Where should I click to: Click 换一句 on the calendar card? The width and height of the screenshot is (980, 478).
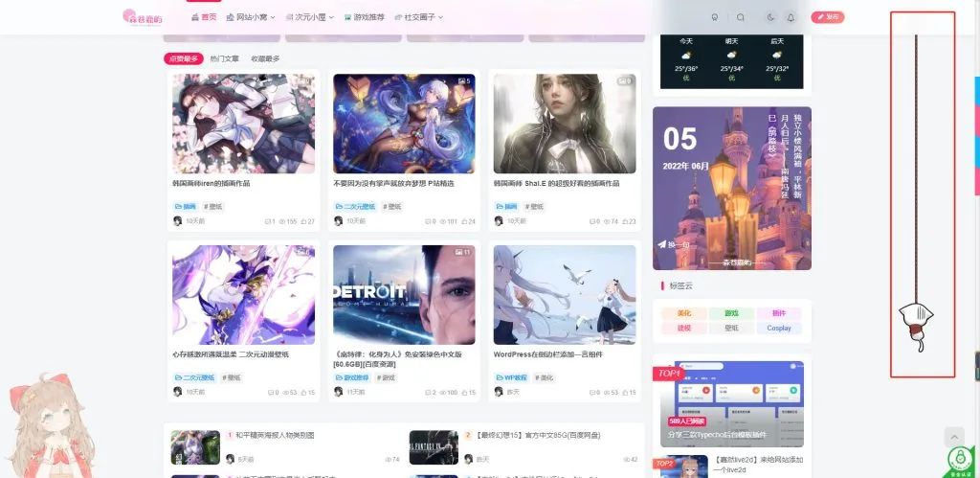click(673, 244)
